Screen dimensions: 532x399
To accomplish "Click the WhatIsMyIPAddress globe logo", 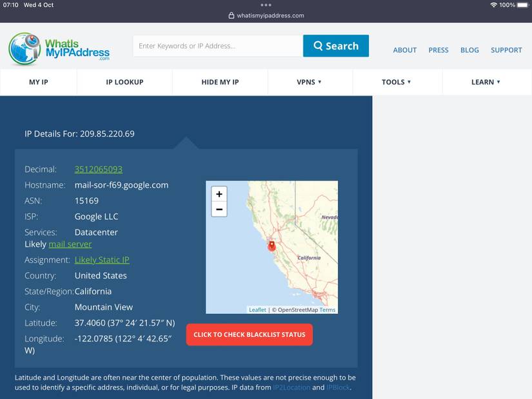I will click(x=25, y=49).
